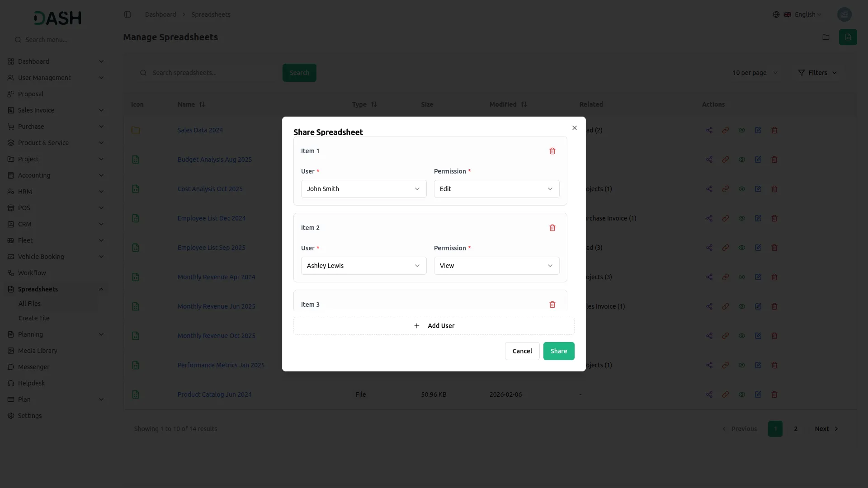Remove Item 2 with the trash icon
This screenshot has height=488, width=868.
[x=552, y=228]
